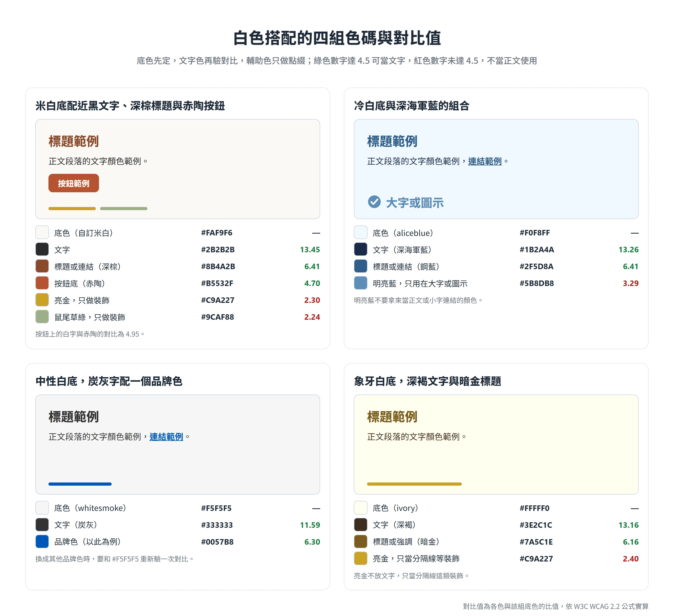Click the heading 中性白底,炭灰字配一個品牌色

109,381
